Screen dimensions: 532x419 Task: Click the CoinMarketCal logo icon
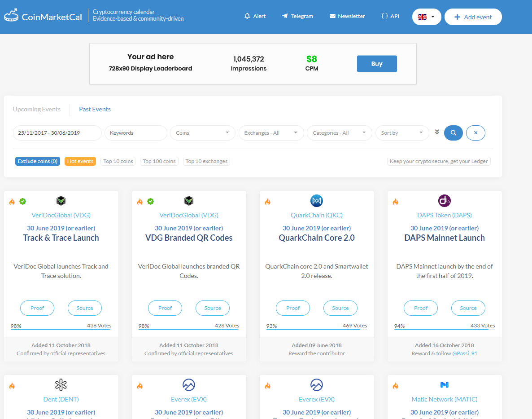point(11,15)
